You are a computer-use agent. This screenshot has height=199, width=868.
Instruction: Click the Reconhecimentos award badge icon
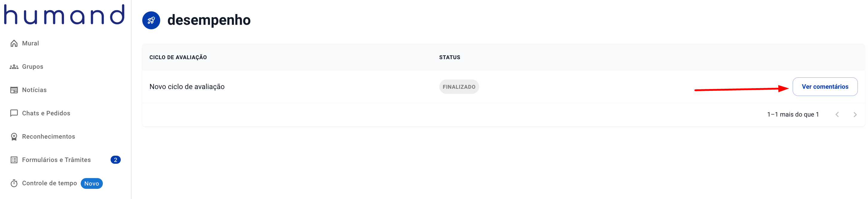[x=14, y=136]
